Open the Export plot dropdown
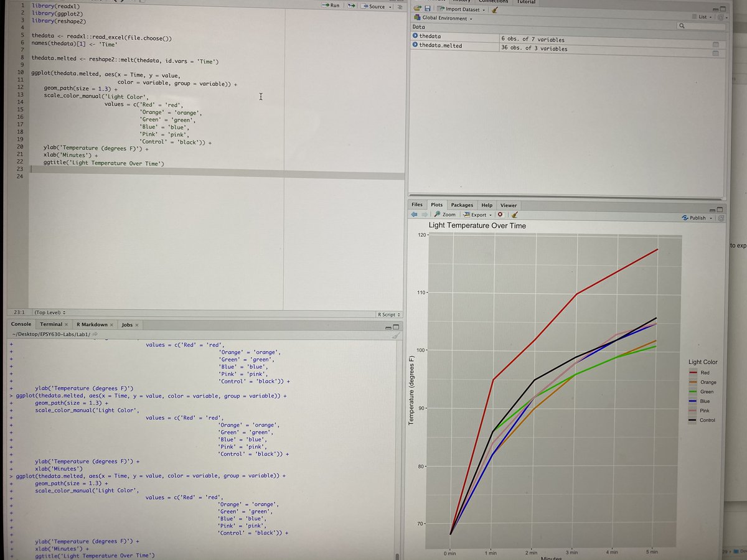 pos(477,215)
